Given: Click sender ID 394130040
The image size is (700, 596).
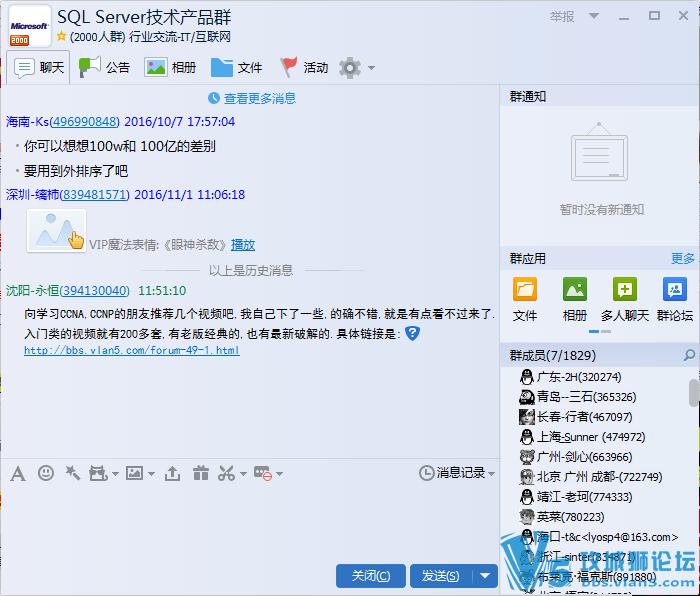Looking at the screenshot, I should 94,291.
